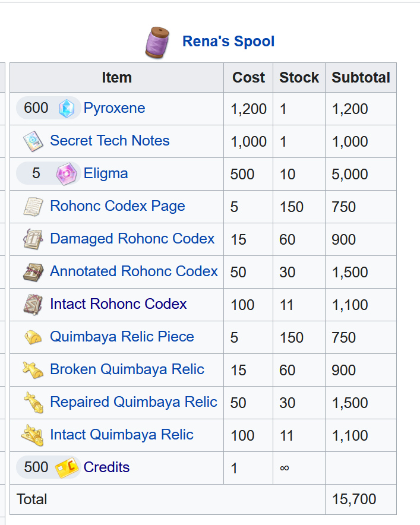The width and height of the screenshot is (420, 525).
Task: Click the Quimbaya Relic Piece icon
Action: pos(33,337)
